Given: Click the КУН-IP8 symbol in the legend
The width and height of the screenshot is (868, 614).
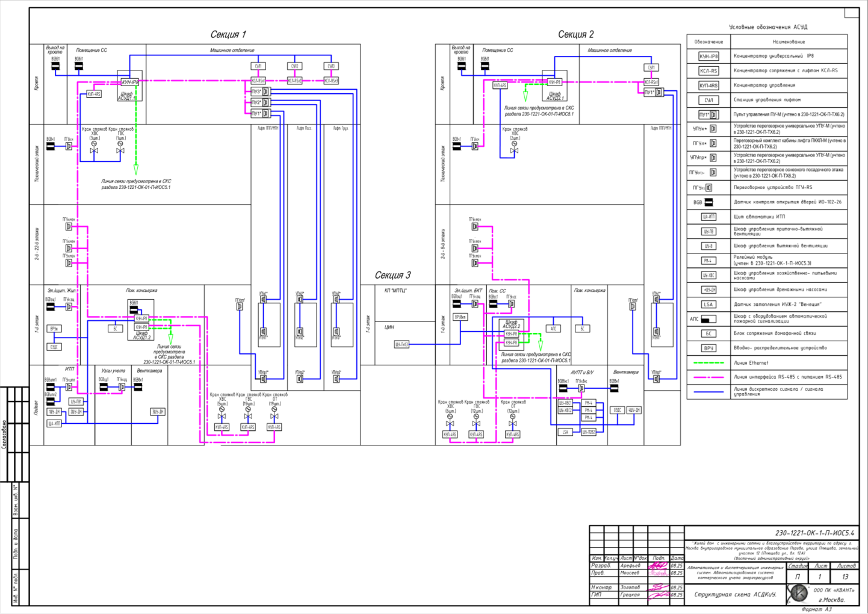Looking at the screenshot, I should click(x=708, y=56).
